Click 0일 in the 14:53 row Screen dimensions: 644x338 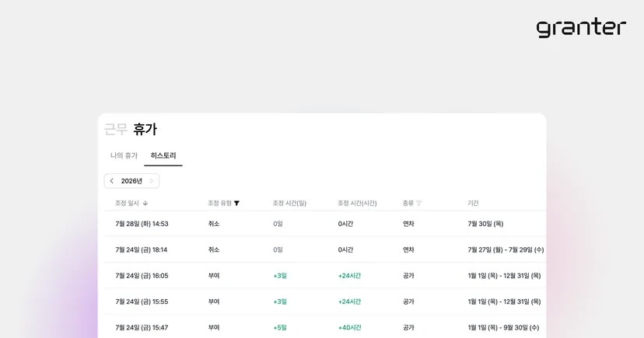click(x=278, y=224)
